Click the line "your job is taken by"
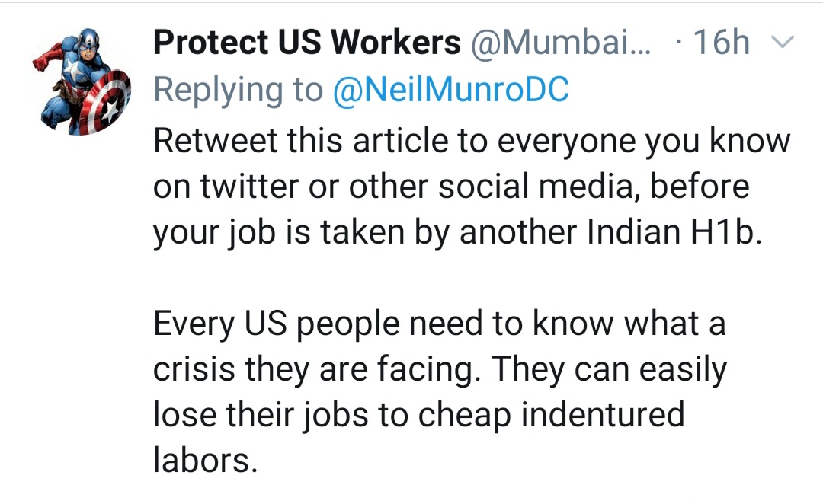 coord(457,234)
